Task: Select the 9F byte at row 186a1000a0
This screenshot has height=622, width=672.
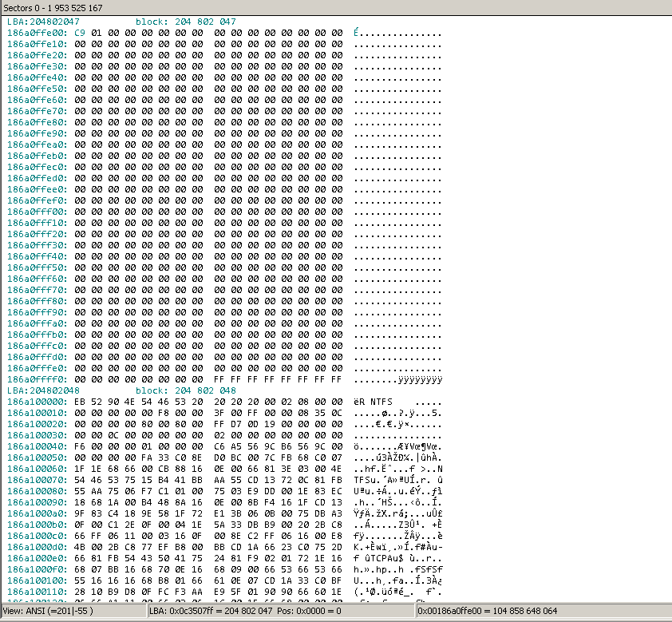Action: coord(80,513)
